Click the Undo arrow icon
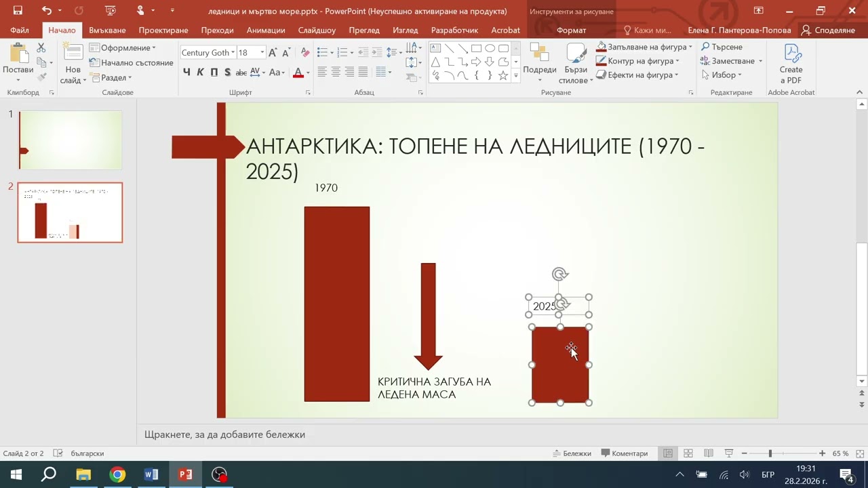868x488 pixels. pyautogui.click(x=46, y=10)
